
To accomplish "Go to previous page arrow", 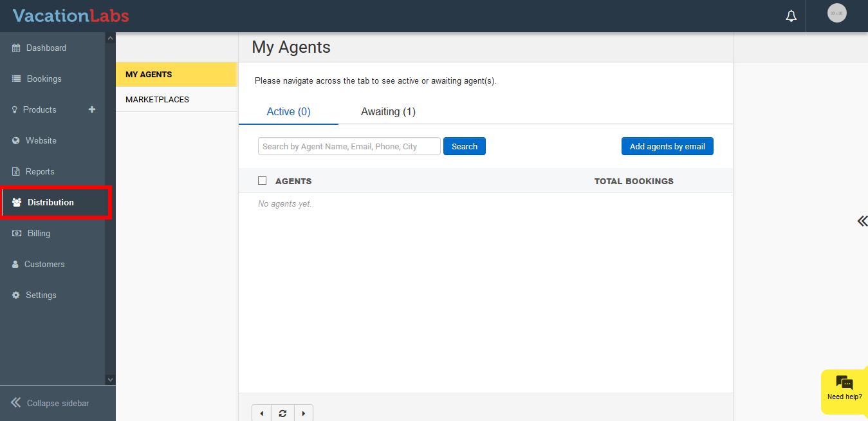I will pos(262,413).
